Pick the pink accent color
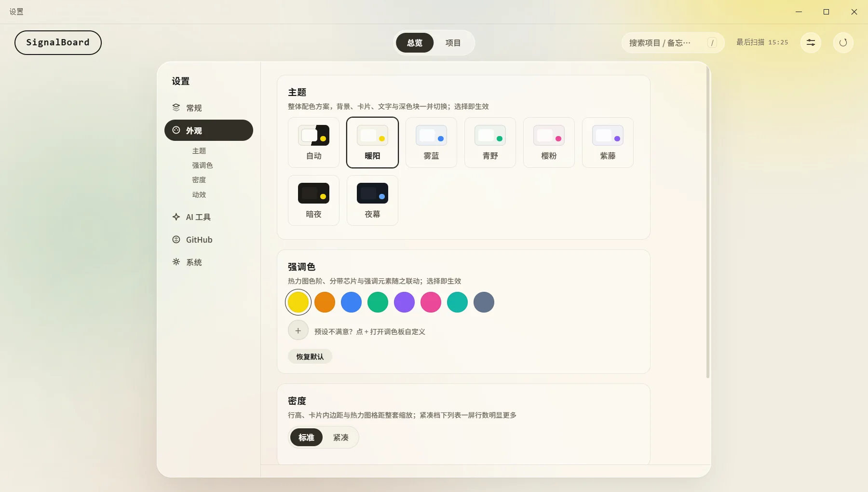This screenshot has height=492, width=868. 431,302
